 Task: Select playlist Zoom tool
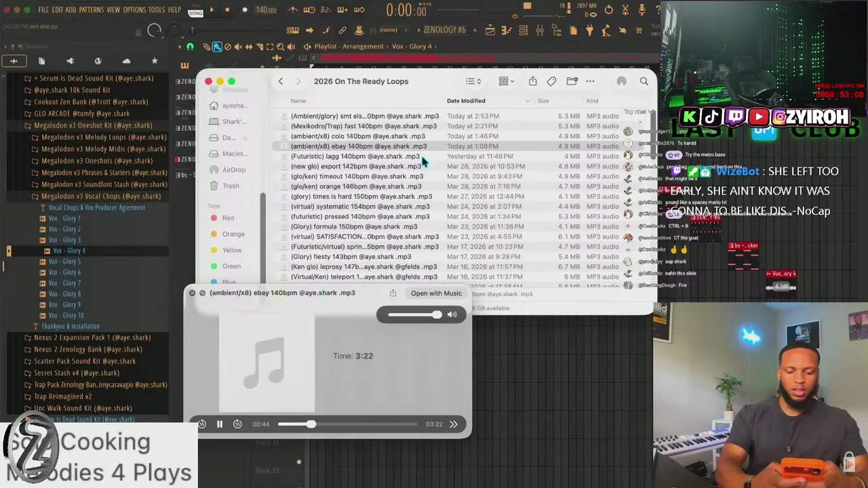pos(281,47)
